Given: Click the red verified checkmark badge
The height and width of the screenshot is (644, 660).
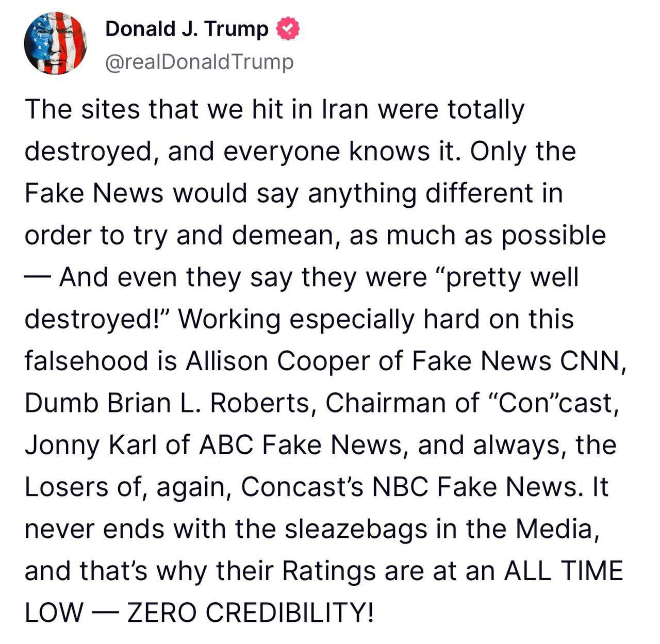Looking at the screenshot, I should [289, 29].
